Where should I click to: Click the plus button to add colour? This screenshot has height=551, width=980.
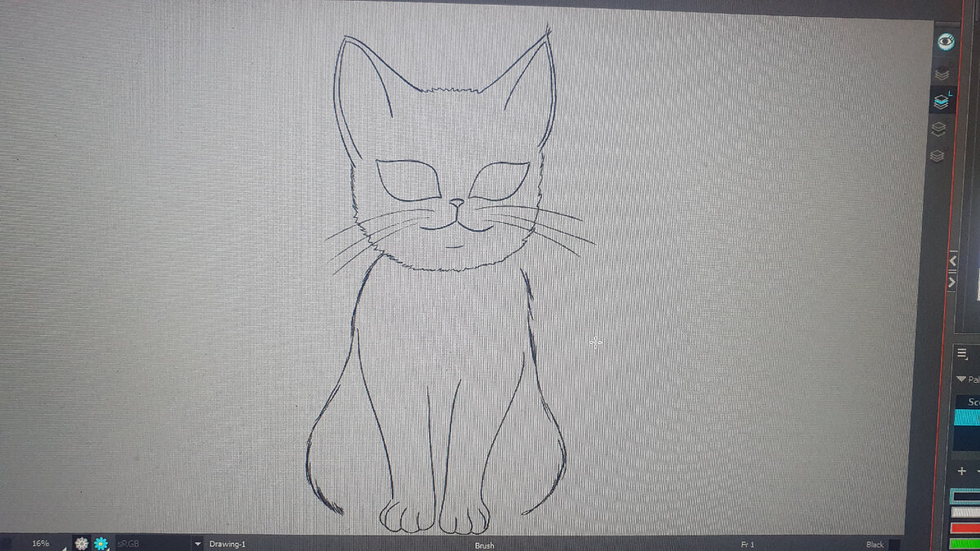[962, 471]
